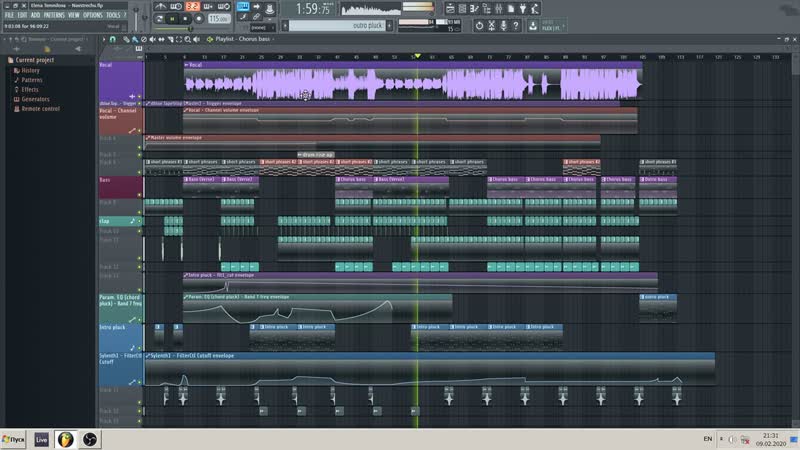800x450 pixels.
Task: Select the playlist draw pencil tool
Action: 126,39
